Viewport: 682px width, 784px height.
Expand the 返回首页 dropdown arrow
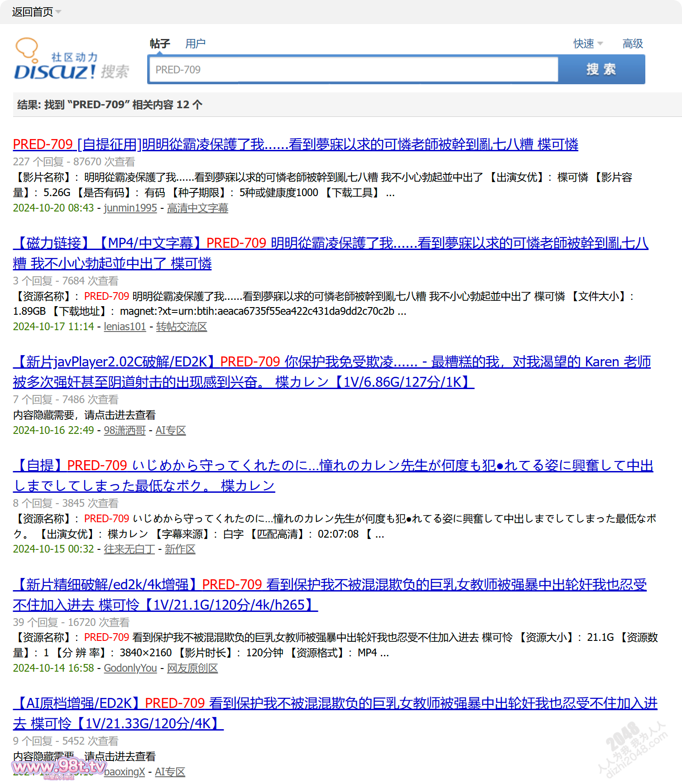point(58,12)
